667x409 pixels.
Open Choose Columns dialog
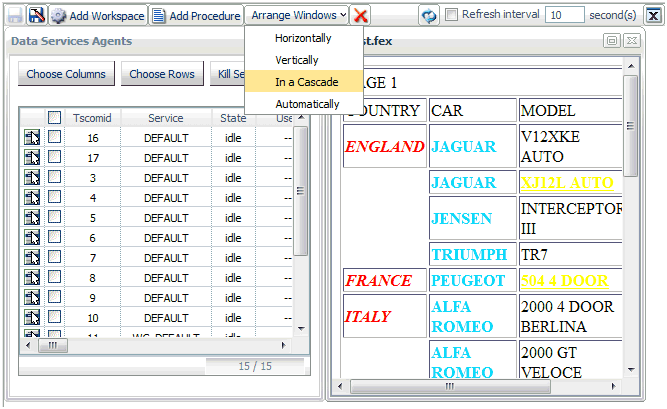(x=66, y=74)
